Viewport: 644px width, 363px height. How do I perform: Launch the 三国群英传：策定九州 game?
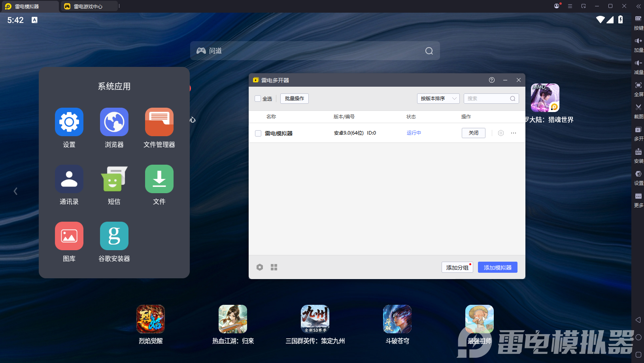(315, 319)
